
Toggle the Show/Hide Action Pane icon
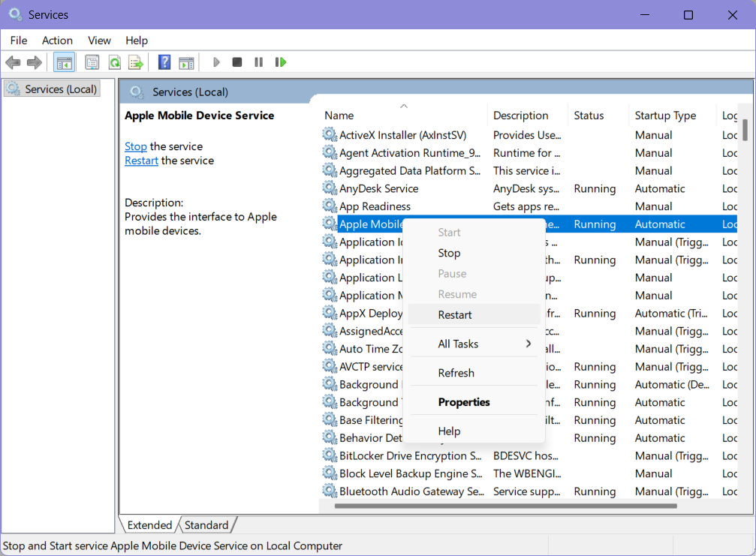(x=186, y=62)
